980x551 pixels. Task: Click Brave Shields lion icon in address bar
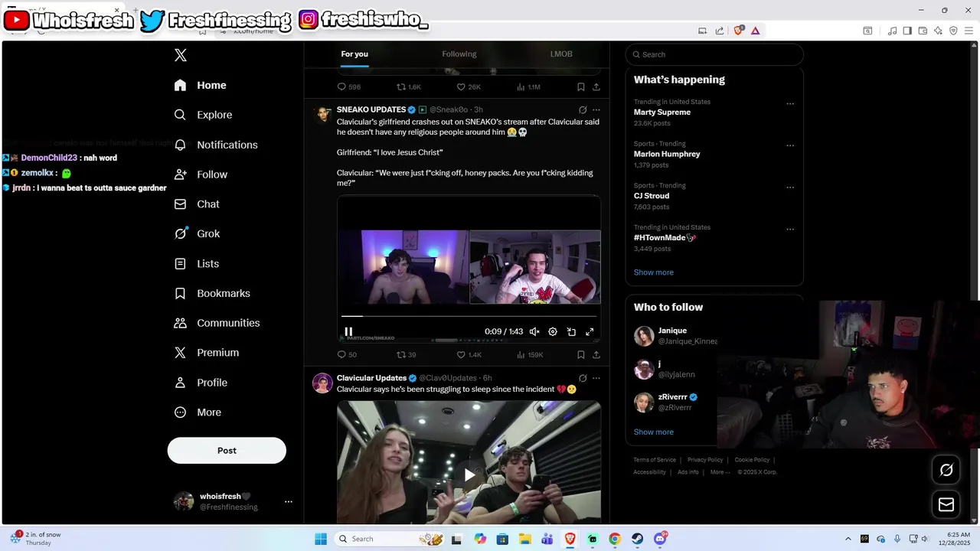739,31
